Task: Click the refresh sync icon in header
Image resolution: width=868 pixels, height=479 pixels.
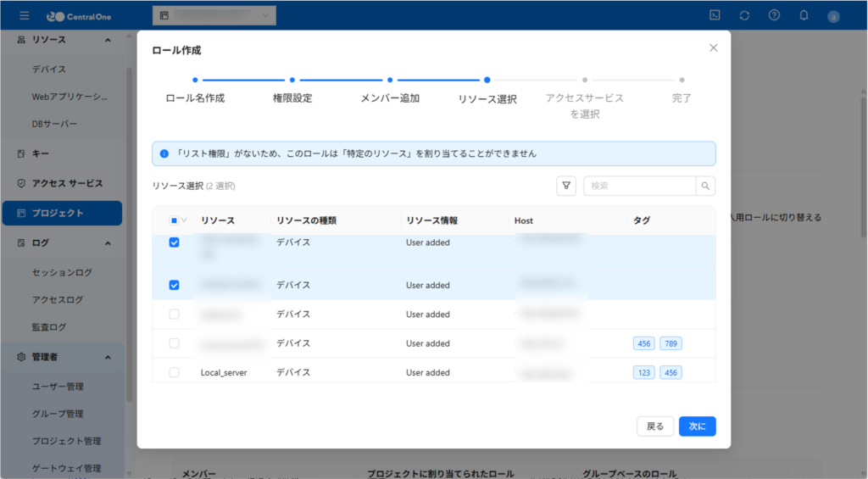Action: click(x=744, y=15)
